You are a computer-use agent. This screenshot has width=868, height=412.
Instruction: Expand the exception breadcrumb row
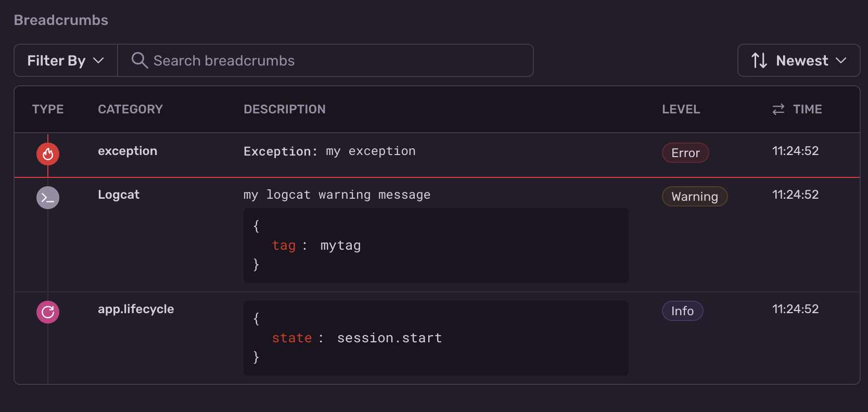[x=329, y=151]
